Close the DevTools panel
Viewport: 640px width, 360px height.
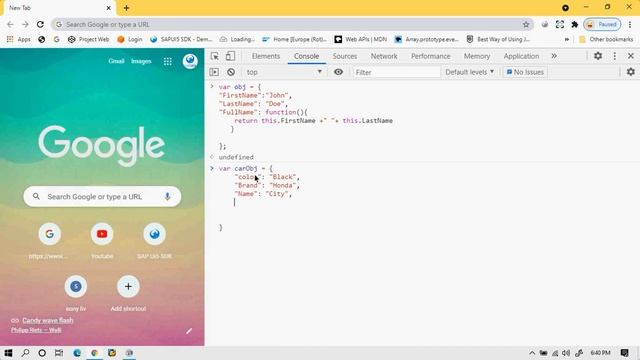pyautogui.click(x=631, y=56)
